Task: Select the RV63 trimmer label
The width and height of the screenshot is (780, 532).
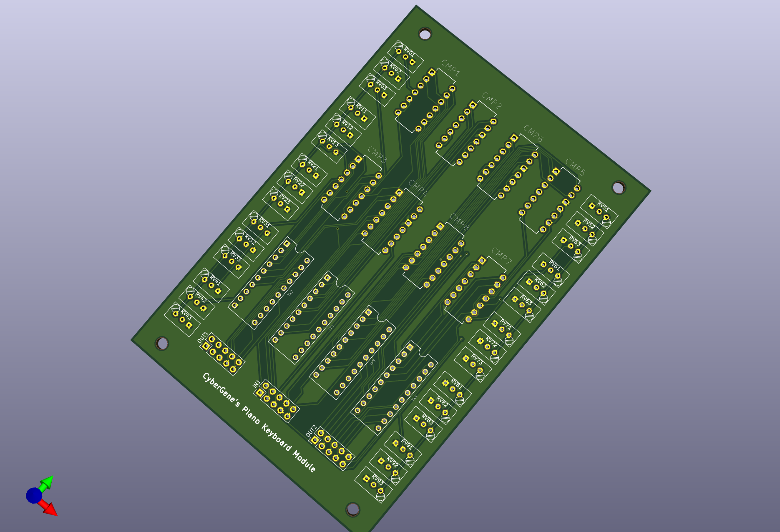Action: point(526,300)
